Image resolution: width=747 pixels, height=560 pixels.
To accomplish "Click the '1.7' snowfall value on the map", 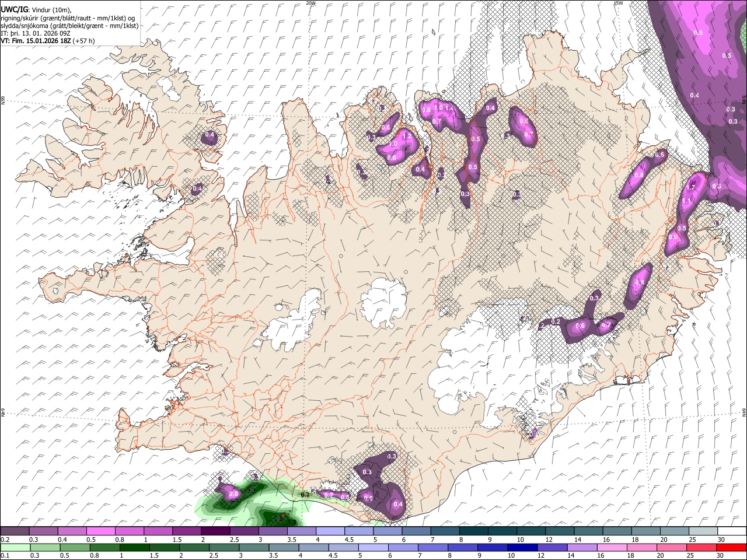I will point(691,188).
